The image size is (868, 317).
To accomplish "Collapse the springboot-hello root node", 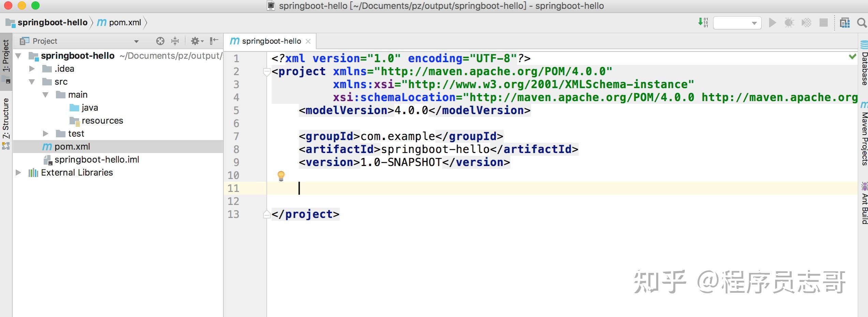I will (18, 56).
